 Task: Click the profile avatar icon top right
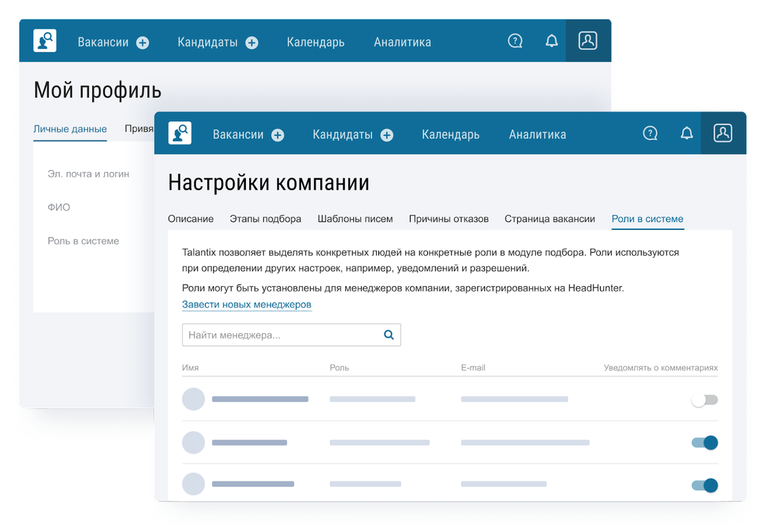(722, 133)
